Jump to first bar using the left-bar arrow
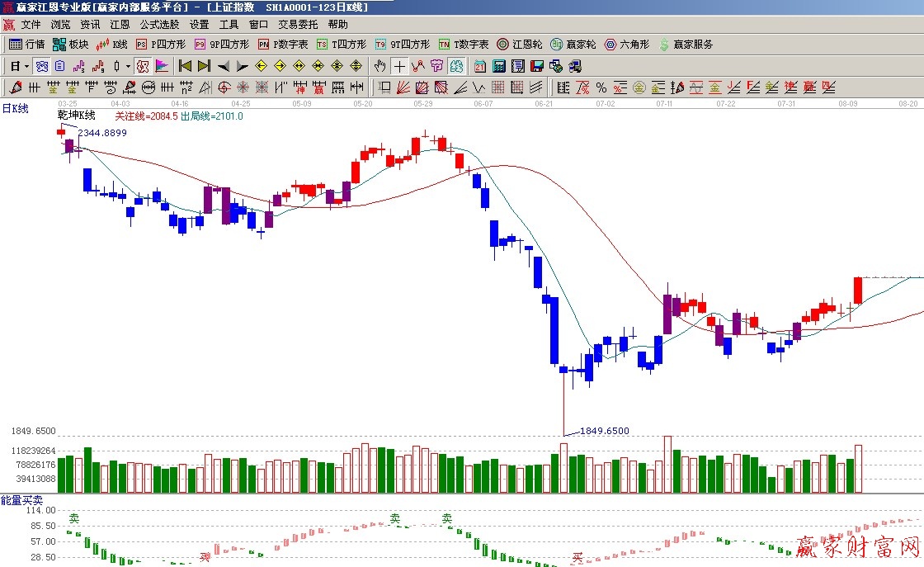Image resolution: width=924 pixels, height=567 pixels. tap(185, 66)
